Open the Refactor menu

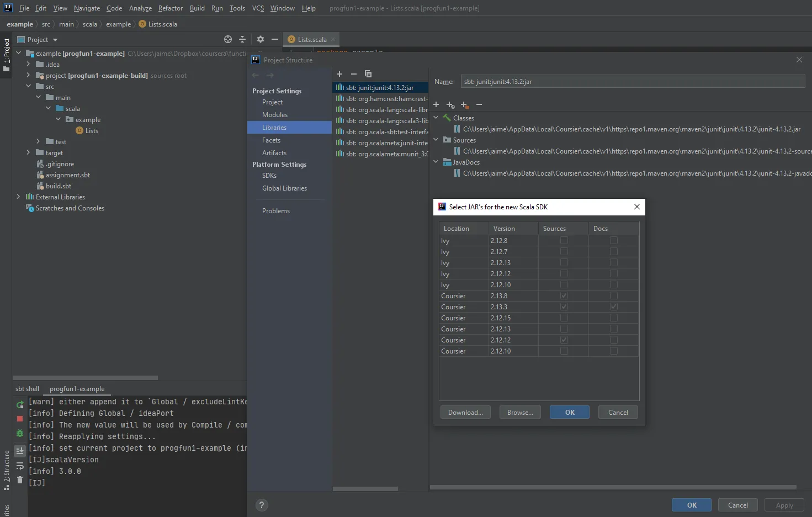(x=170, y=8)
